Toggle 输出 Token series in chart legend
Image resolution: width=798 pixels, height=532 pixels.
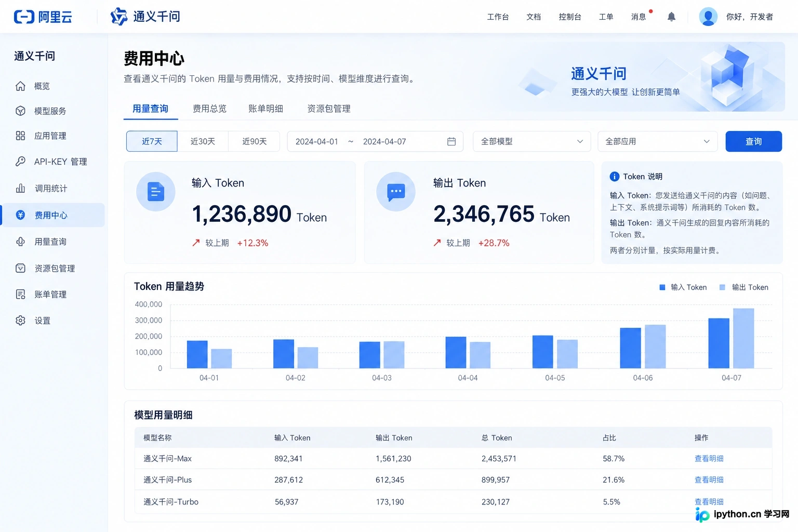point(743,287)
